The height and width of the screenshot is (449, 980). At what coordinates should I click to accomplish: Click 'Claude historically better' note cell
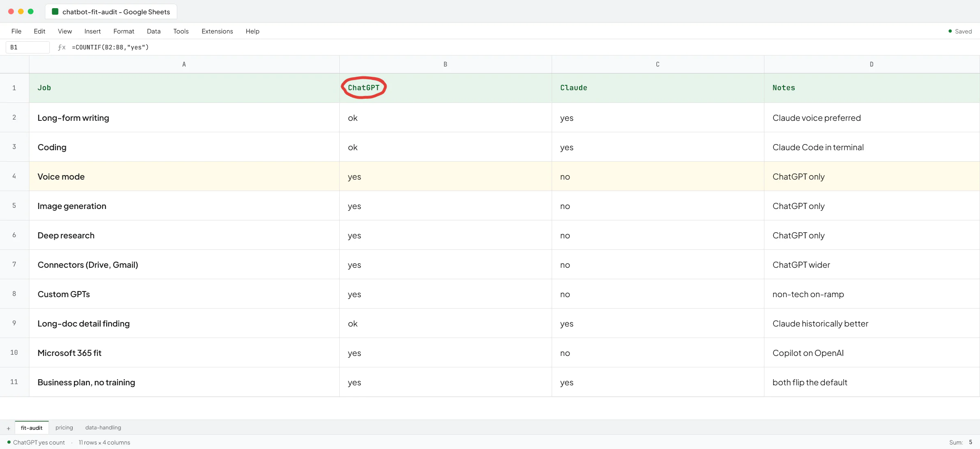[872, 323]
